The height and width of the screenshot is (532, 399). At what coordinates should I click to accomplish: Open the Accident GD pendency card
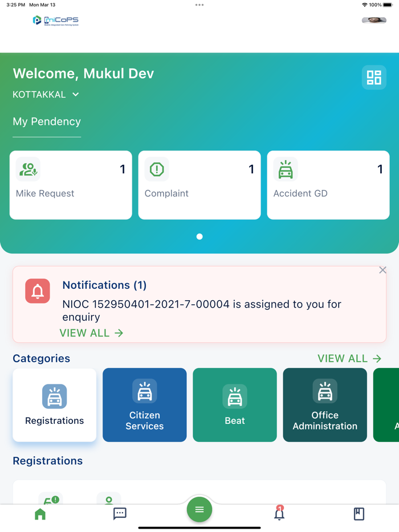pos(328,185)
